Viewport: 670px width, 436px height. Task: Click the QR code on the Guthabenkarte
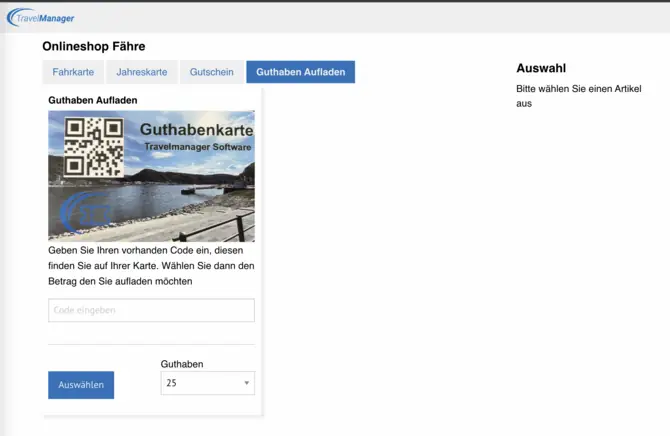coord(94,146)
